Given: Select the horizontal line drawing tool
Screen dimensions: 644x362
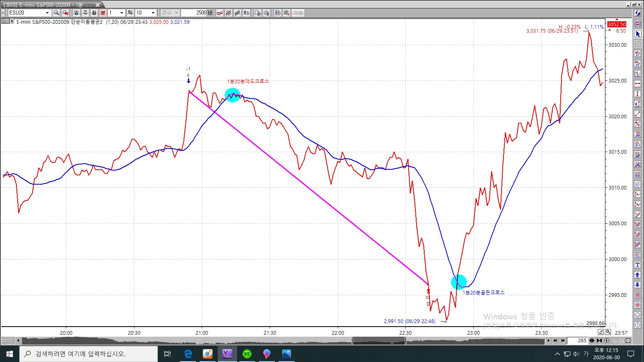Looking at the screenshot, I should pyautogui.click(x=638, y=84).
